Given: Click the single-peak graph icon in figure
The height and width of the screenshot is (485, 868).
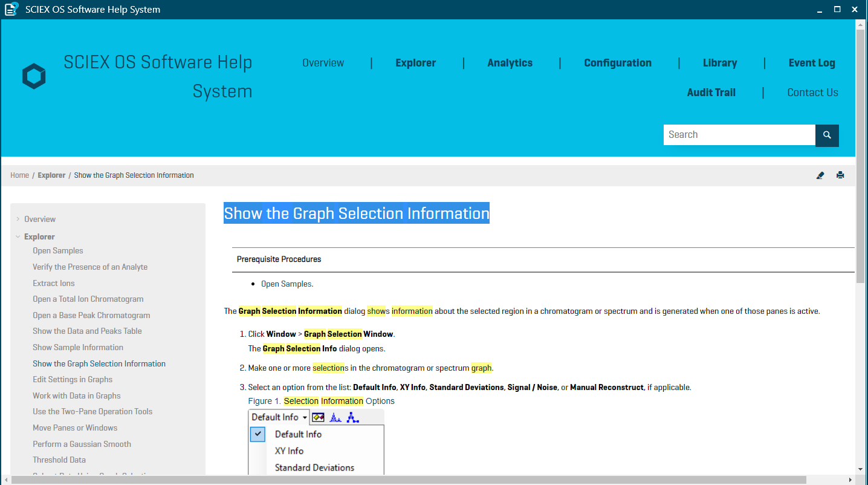Looking at the screenshot, I should [335, 417].
